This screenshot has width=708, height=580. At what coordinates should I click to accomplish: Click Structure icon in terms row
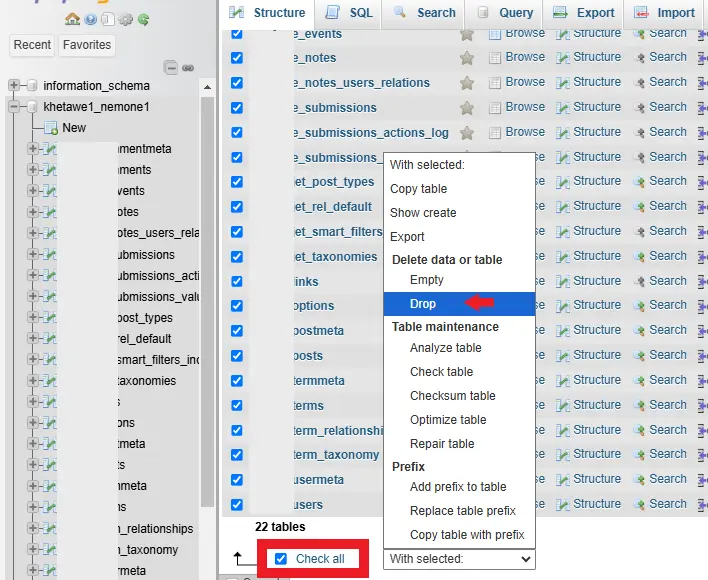pyautogui.click(x=563, y=405)
